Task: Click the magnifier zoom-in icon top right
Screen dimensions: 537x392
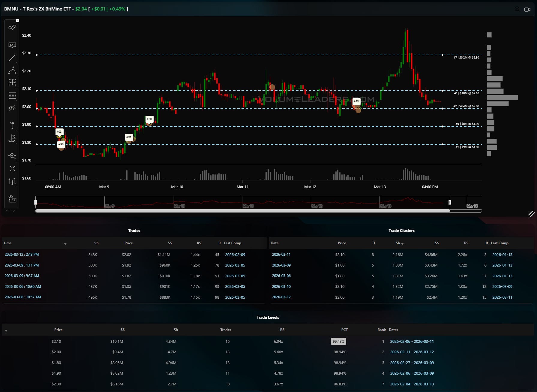Action: 517,9
